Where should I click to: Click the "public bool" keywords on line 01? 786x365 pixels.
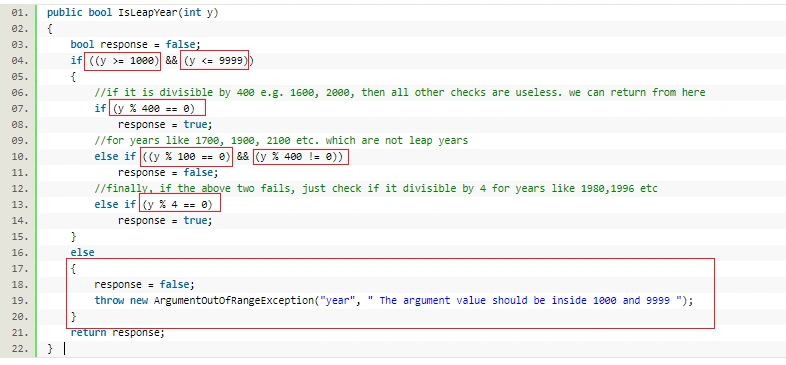[80, 13]
